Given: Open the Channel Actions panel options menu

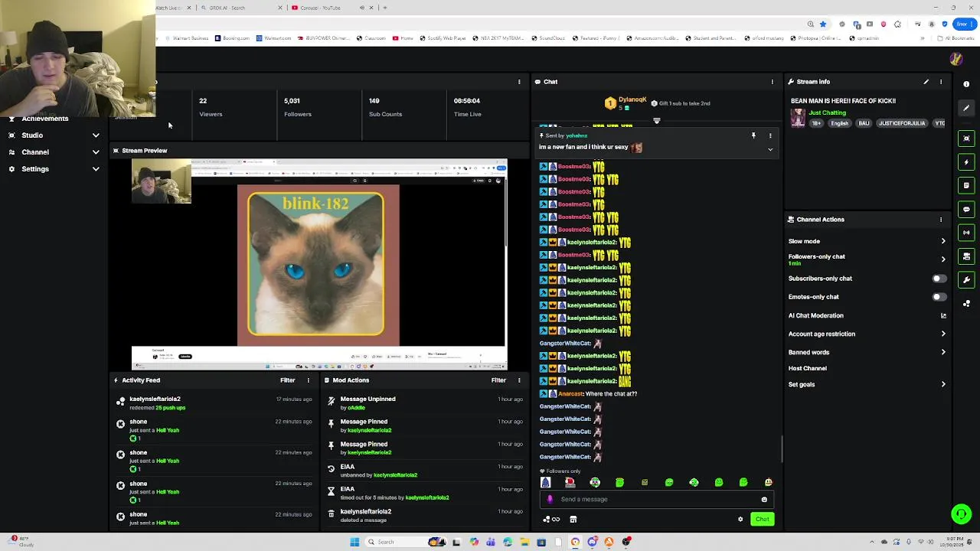Looking at the screenshot, I should [x=941, y=220].
